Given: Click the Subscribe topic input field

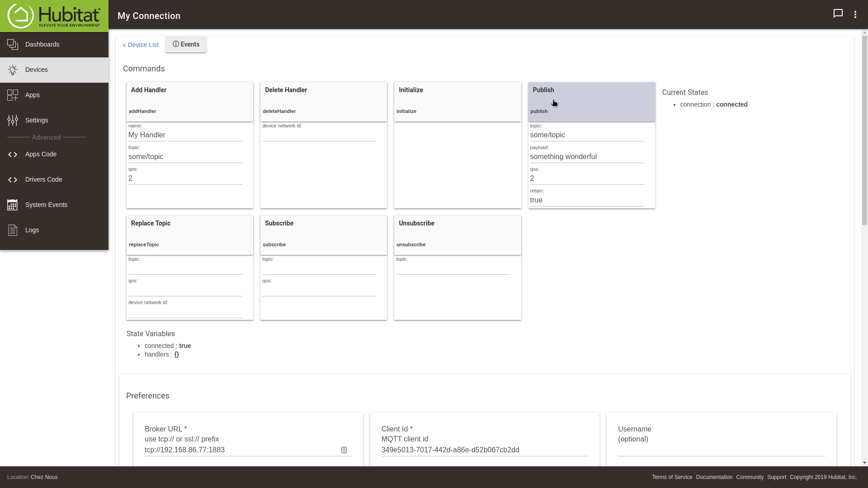Looking at the screenshot, I should click(319, 269).
